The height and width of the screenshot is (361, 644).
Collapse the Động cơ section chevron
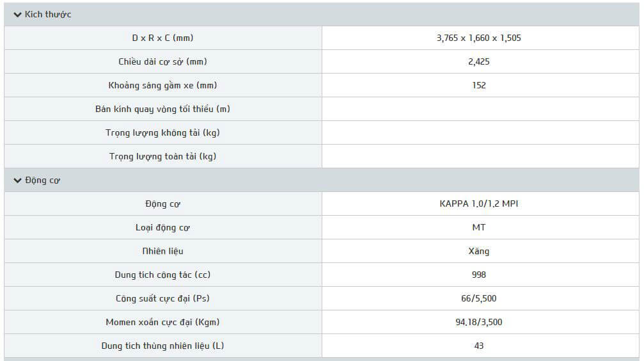tap(17, 180)
